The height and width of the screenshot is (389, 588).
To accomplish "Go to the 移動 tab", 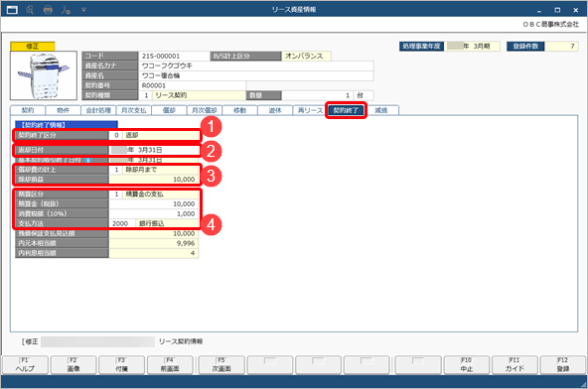I will click(239, 110).
